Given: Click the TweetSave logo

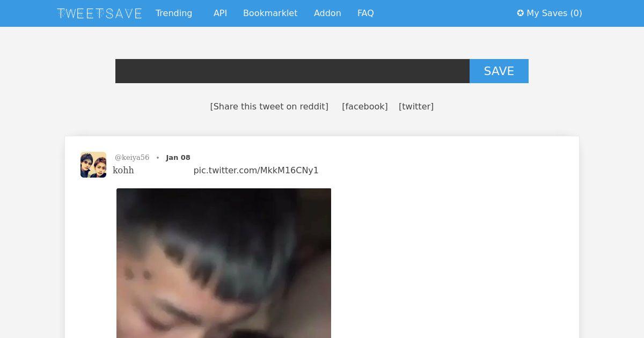Looking at the screenshot, I should (x=99, y=13).
